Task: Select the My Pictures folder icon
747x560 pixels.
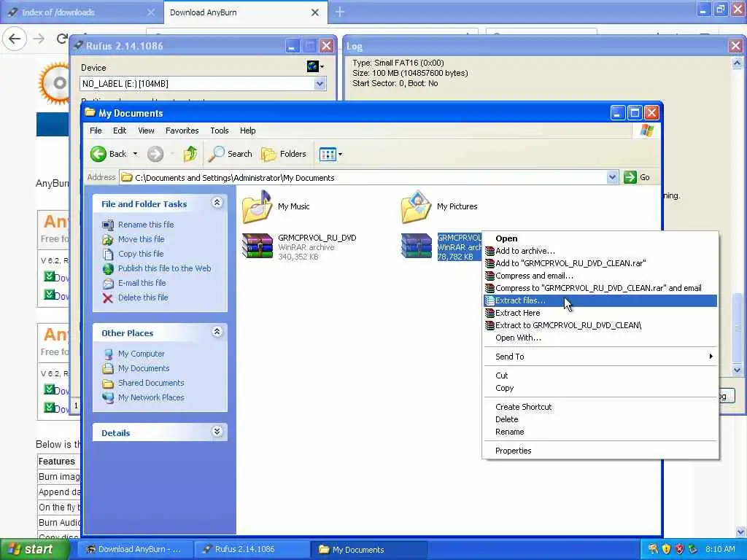Action: (x=417, y=206)
